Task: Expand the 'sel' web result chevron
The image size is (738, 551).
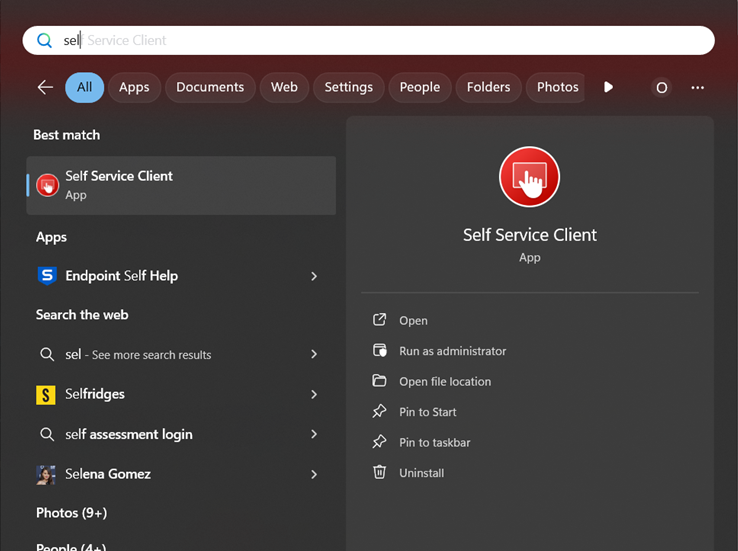Action: (x=314, y=354)
